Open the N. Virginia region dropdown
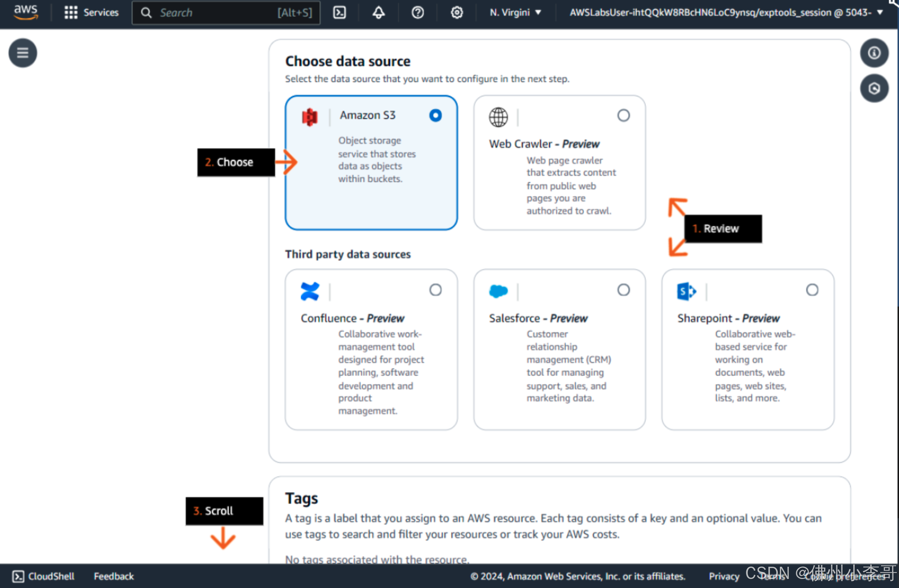Image resolution: width=899 pixels, height=588 pixels. tap(515, 13)
